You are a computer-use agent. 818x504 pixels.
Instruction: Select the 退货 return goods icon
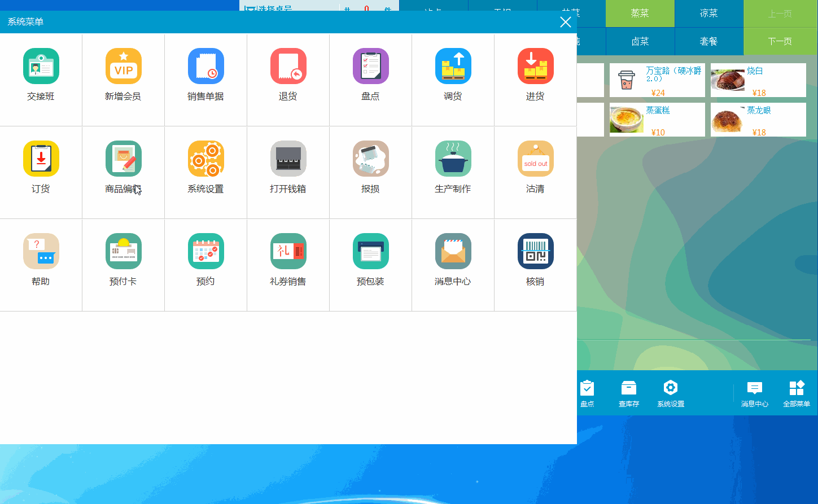pos(288,67)
